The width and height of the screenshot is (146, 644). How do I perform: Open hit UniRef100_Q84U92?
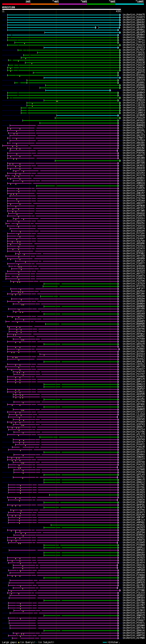pos(134,22)
